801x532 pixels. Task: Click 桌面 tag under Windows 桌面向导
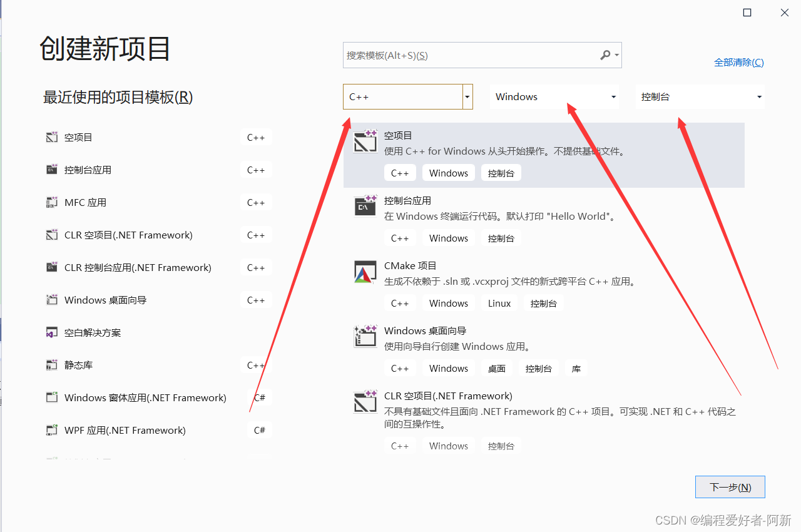[x=497, y=369]
